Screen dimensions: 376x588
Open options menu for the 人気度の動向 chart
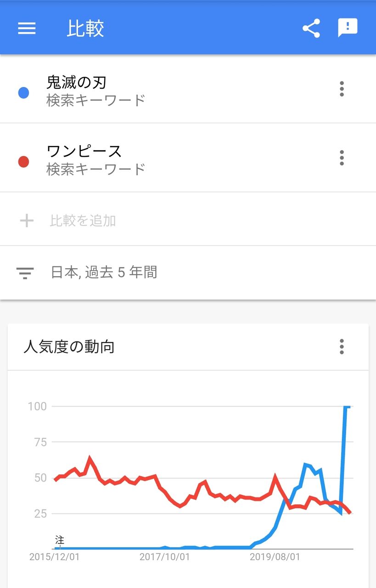pyautogui.click(x=342, y=348)
